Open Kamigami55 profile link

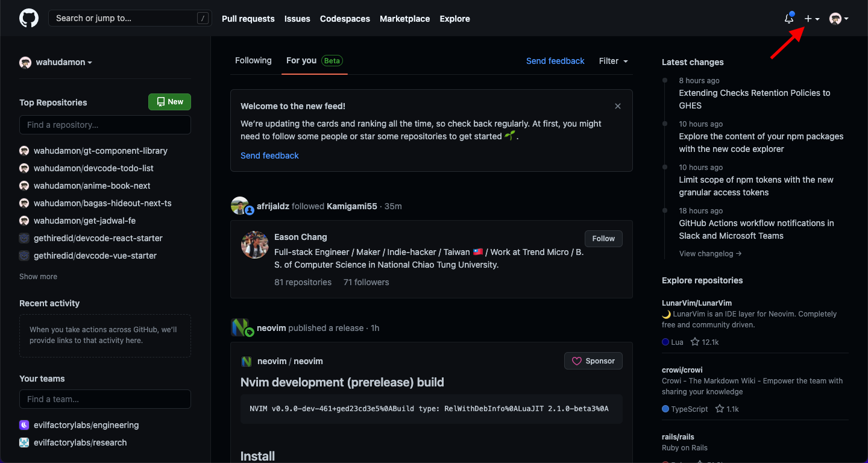352,206
